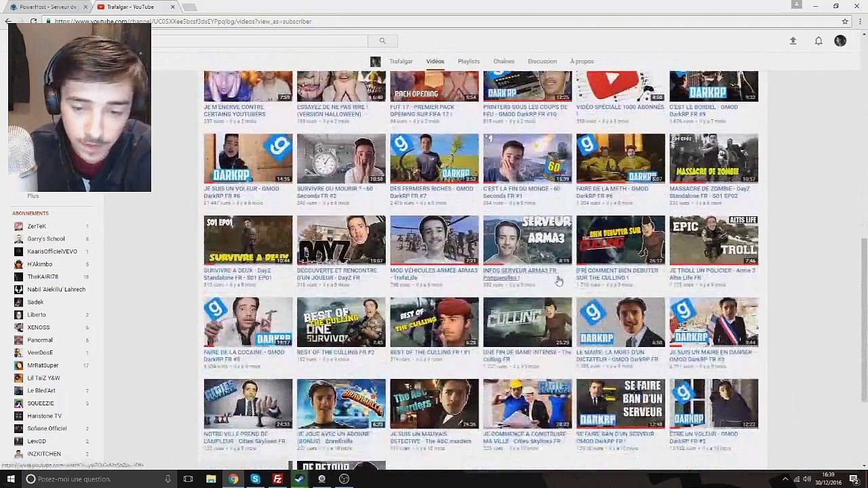Close the Trafalgar - YouTube tab
868x488 pixels.
[x=173, y=7]
